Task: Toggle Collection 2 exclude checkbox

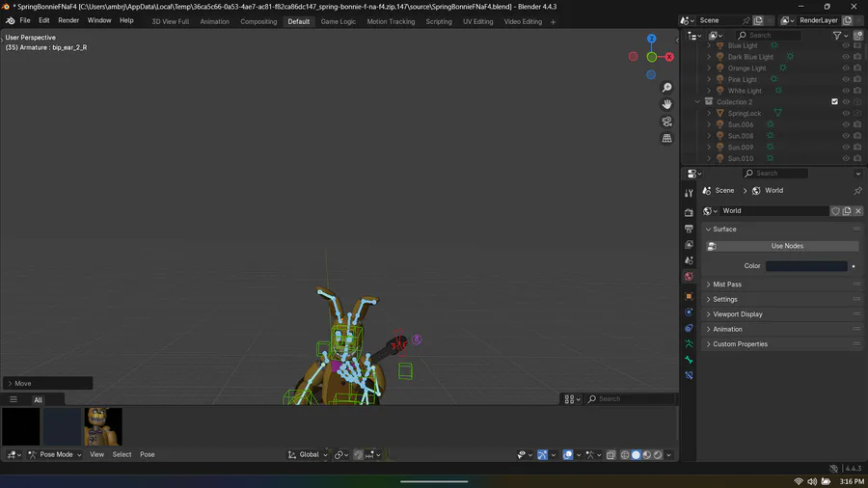Action: 835,102
